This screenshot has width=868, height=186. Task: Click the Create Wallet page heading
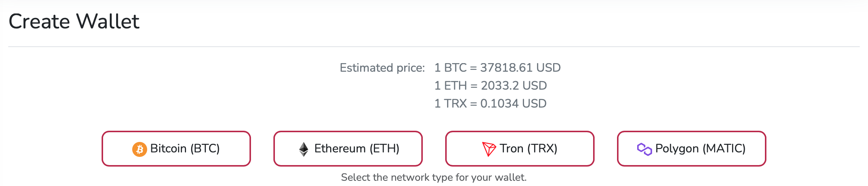[74, 21]
